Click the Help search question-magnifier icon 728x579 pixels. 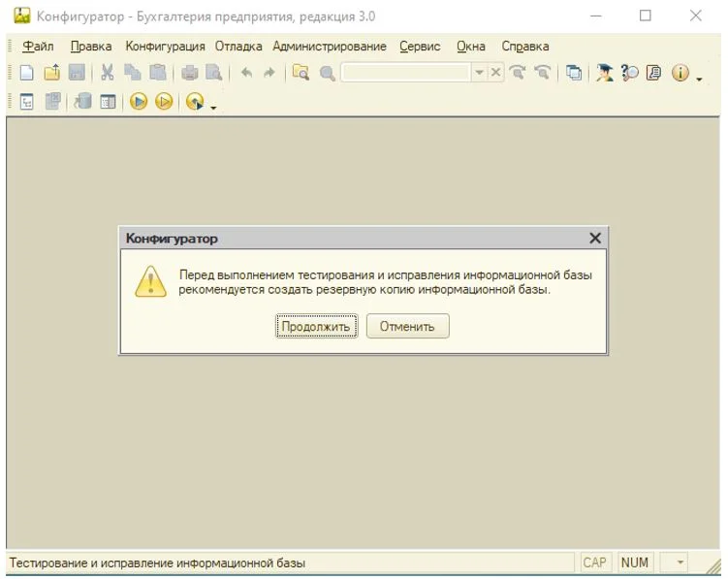point(629,73)
